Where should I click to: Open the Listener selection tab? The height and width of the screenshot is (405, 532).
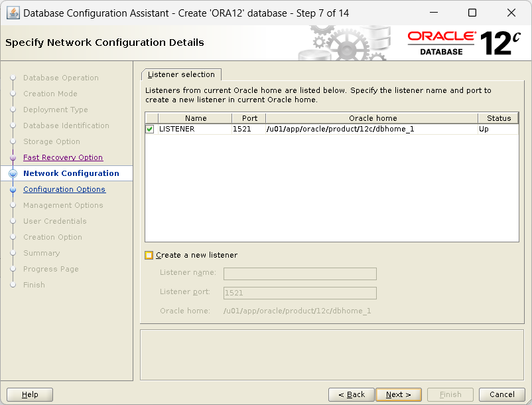(181, 74)
